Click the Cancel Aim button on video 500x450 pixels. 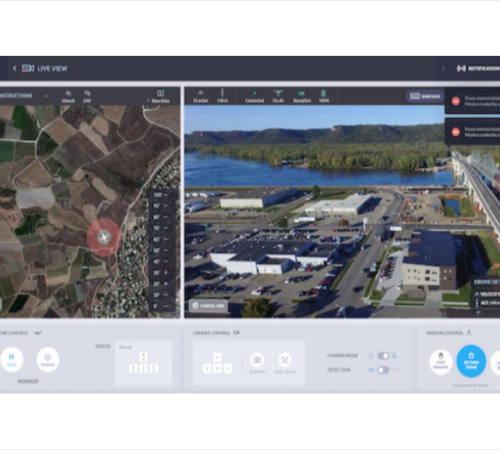(208, 306)
